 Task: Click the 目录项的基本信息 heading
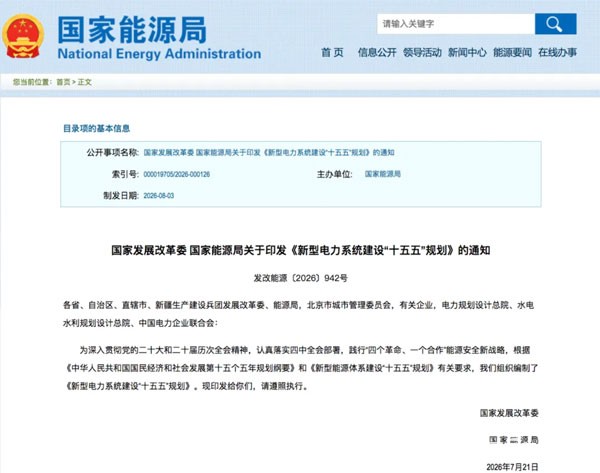tap(96, 128)
